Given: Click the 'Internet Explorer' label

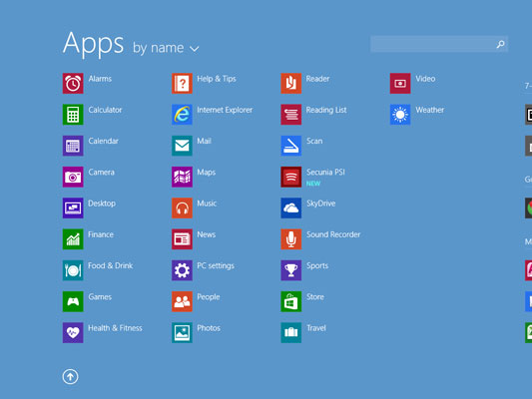Looking at the screenshot, I should coord(225,110).
